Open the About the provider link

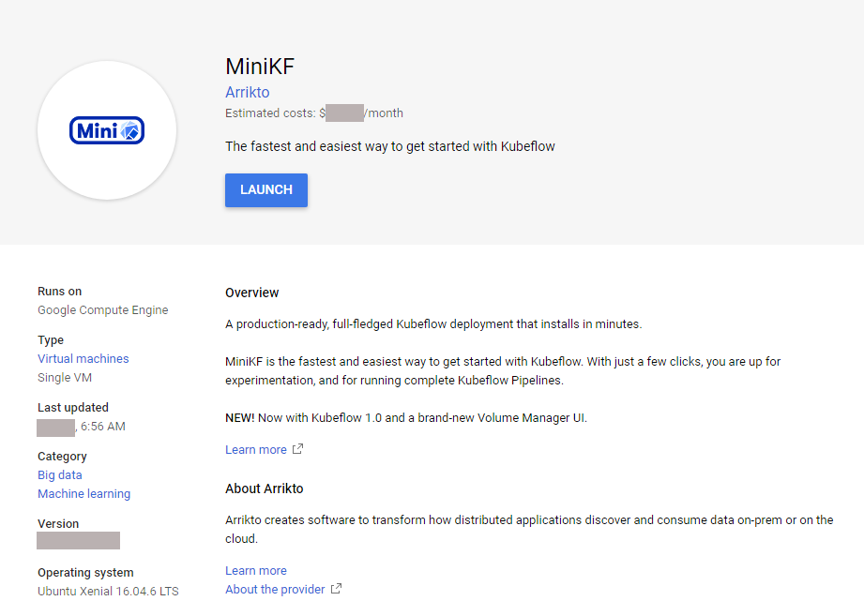pyautogui.click(x=275, y=589)
